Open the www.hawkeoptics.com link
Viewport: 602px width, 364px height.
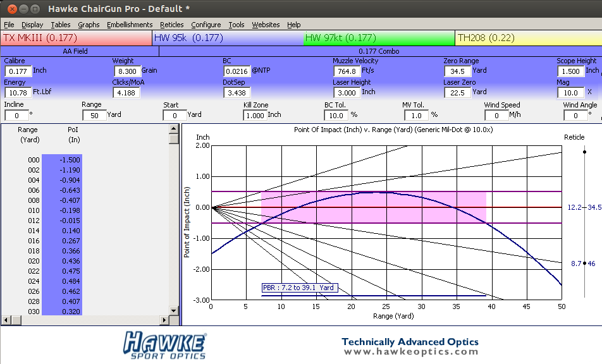point(411,351)
